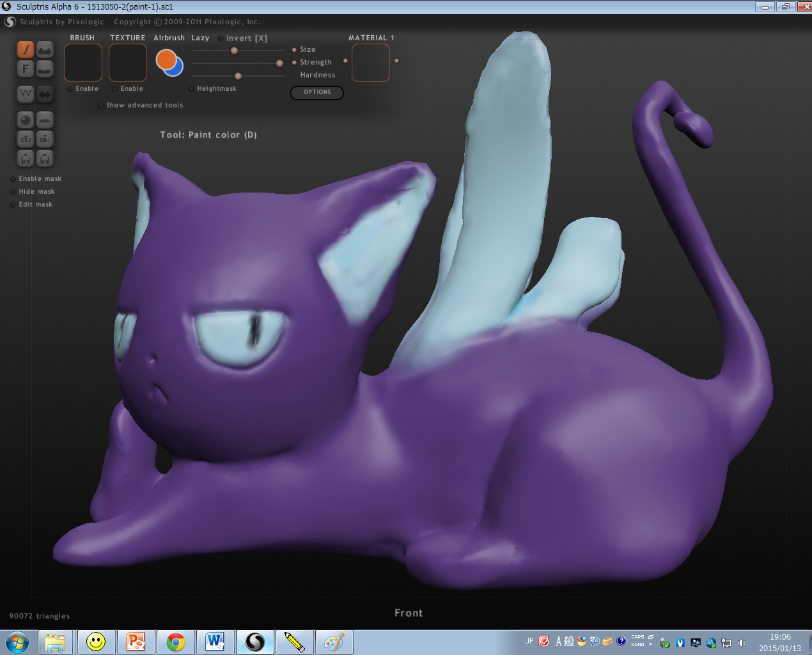Click the '90072 triangles' counter
Viewport: 812px width, 655px height.
click(x=40, y=616)
